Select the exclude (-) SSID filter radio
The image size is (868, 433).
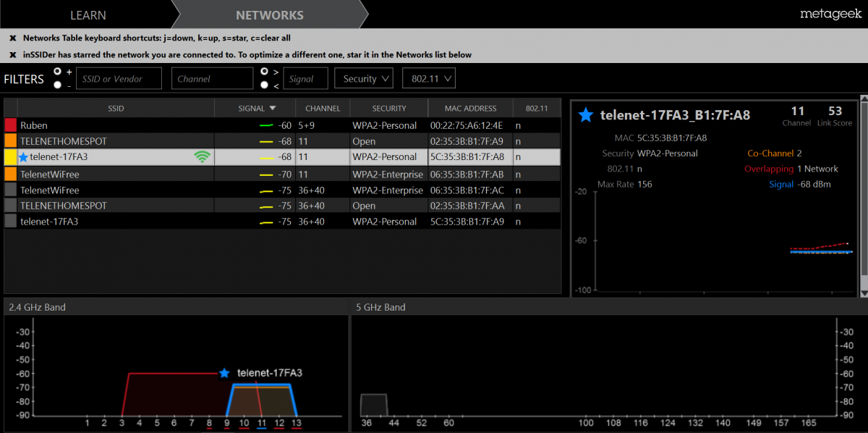(58, 85)
